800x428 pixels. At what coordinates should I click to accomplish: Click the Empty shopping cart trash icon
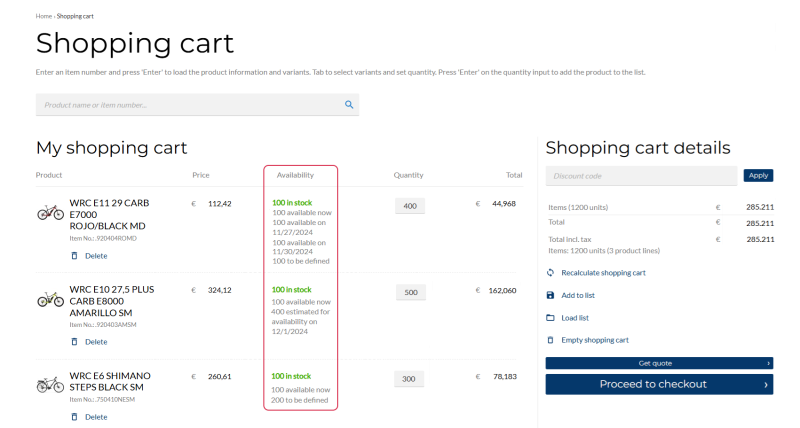[550, 340]
